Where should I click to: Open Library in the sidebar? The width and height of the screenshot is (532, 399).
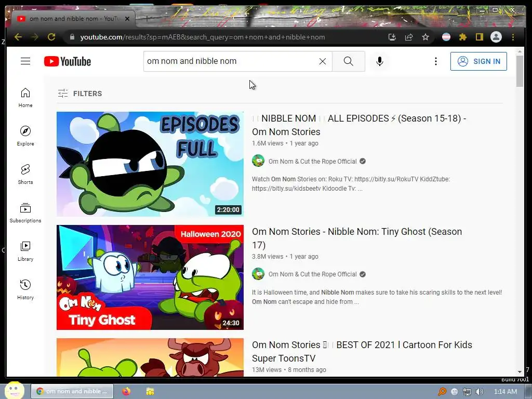tap(25, 251)
